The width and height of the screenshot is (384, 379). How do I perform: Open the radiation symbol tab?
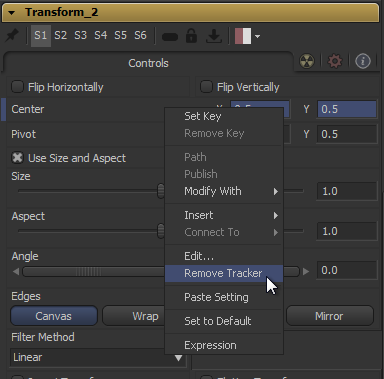point(307,61)
